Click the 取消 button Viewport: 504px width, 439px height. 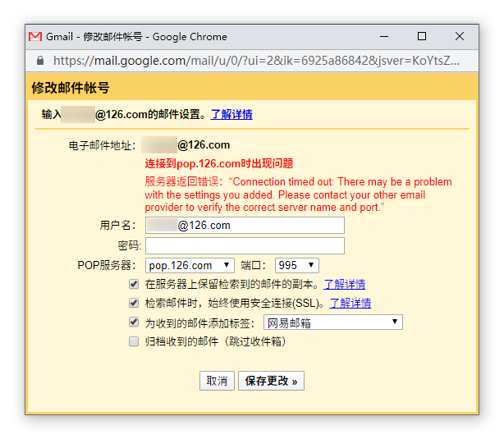pyautogui.click(x=217, y=381)
